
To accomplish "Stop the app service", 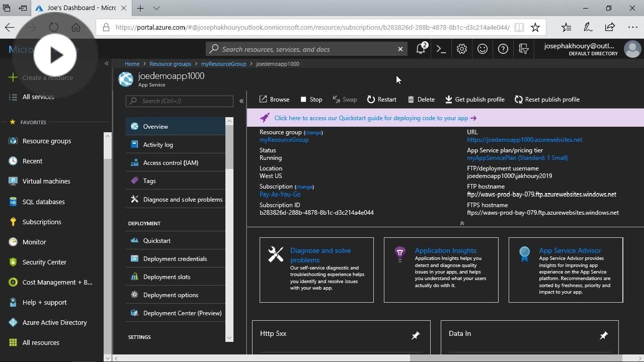I will (x=311, y=100).
